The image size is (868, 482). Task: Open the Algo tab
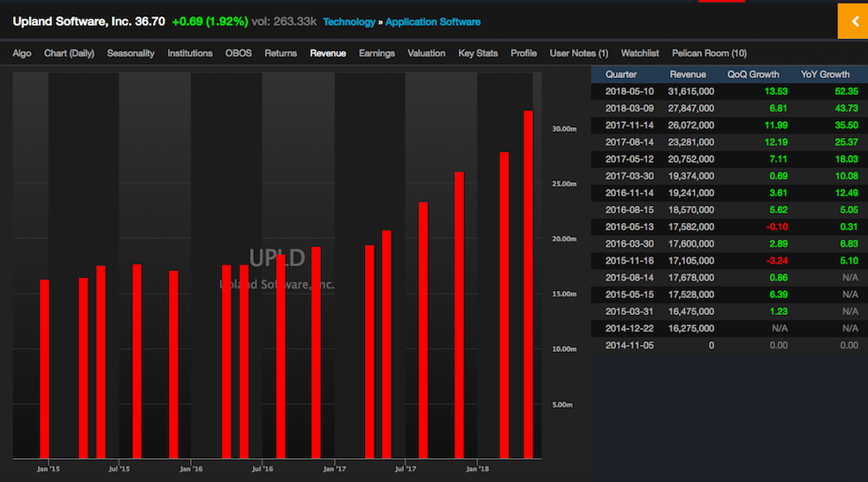[21, 53]
